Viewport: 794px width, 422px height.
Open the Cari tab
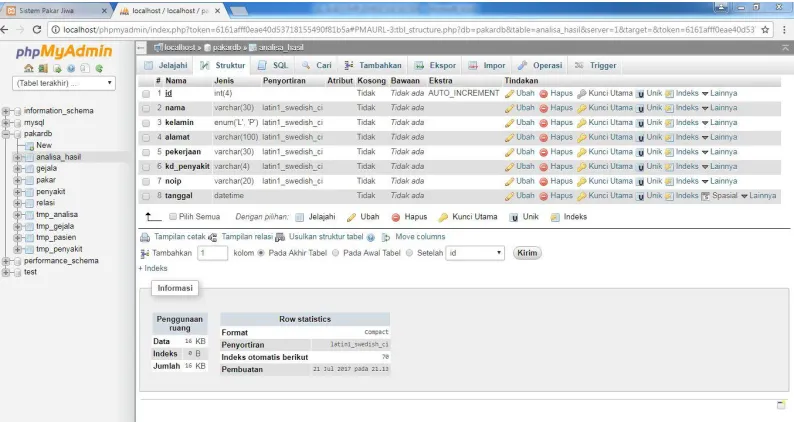pyautogui.click(x=316, y=65)
